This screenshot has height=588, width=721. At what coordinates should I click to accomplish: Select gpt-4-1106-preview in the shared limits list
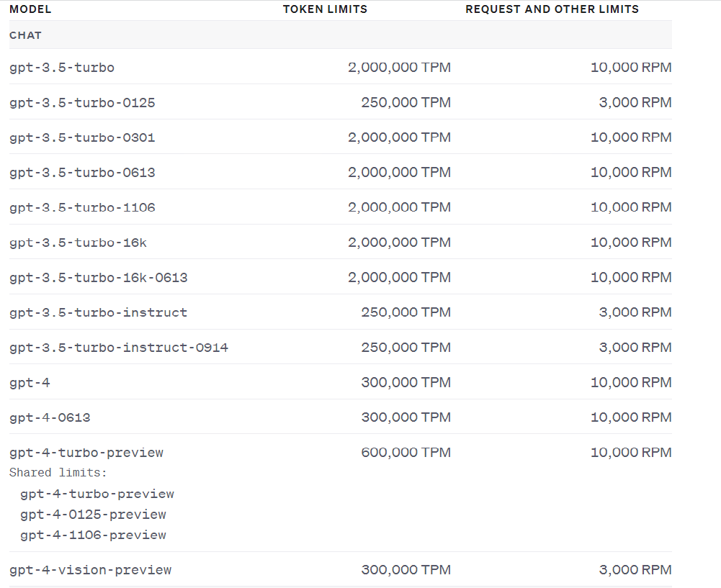93,535
